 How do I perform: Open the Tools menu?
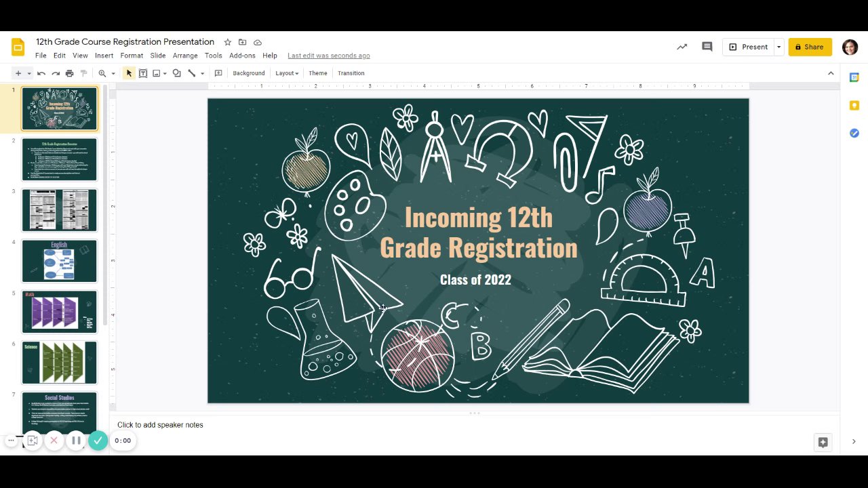tap(214, 56)
